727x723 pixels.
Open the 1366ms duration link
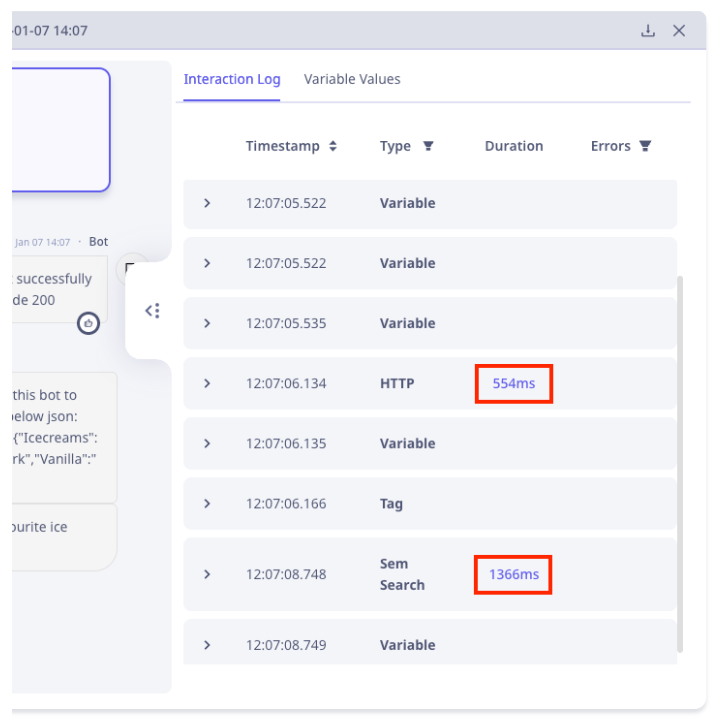click(513, 574)
